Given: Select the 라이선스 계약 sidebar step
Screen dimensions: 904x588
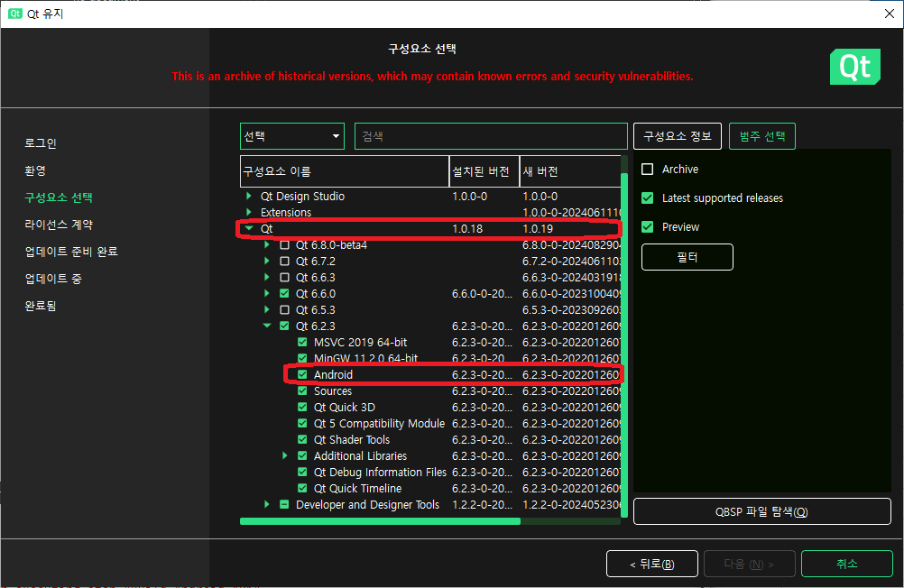Looking at the screenshot, I should click(59, 225).
